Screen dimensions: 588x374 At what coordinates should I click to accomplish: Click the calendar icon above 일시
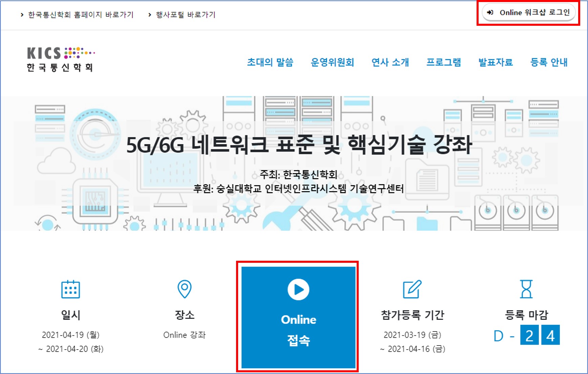pos(70,289)
